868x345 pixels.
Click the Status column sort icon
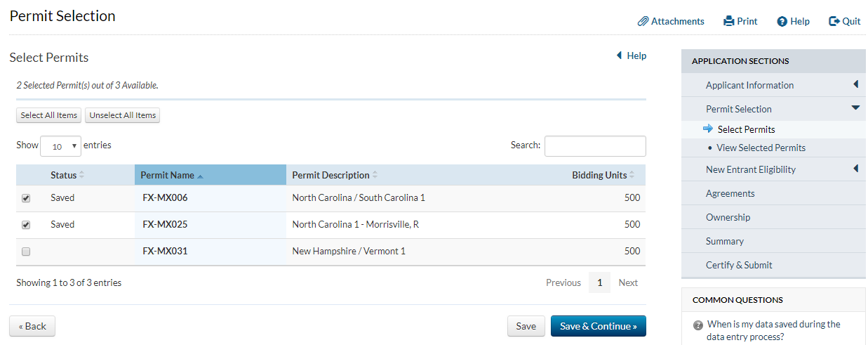81,175
